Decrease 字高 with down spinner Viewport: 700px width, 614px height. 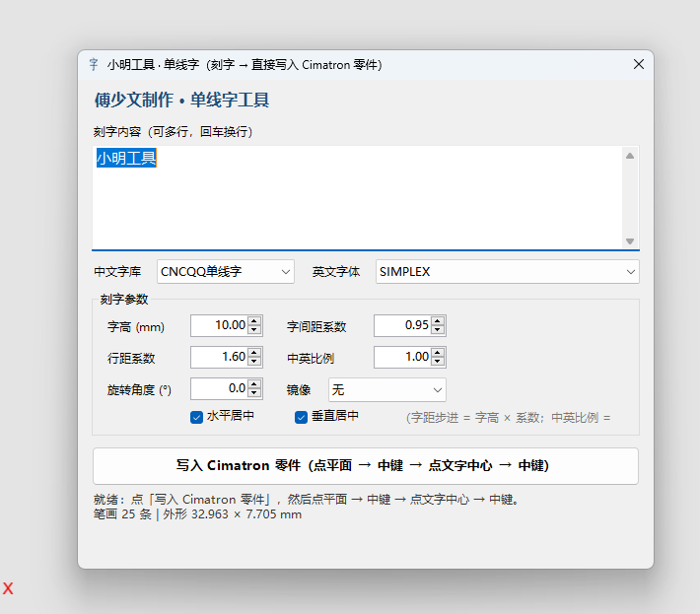coord(254,330)
